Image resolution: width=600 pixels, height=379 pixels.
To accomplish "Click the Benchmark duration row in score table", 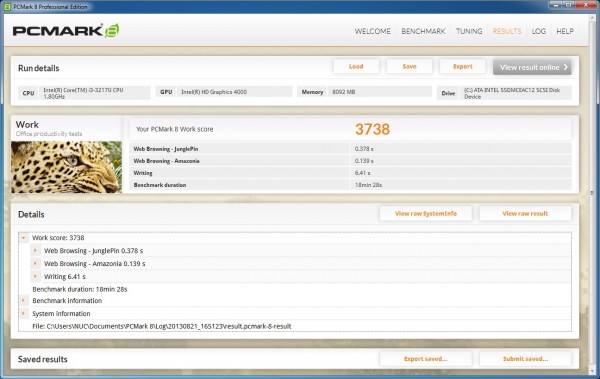I will click(351, 185).
